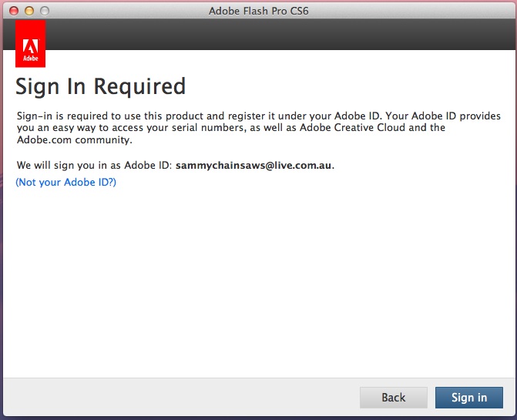517x420 pixels.
Task: Click the "Adobe.com community." text line
Action: pos(75,139)
